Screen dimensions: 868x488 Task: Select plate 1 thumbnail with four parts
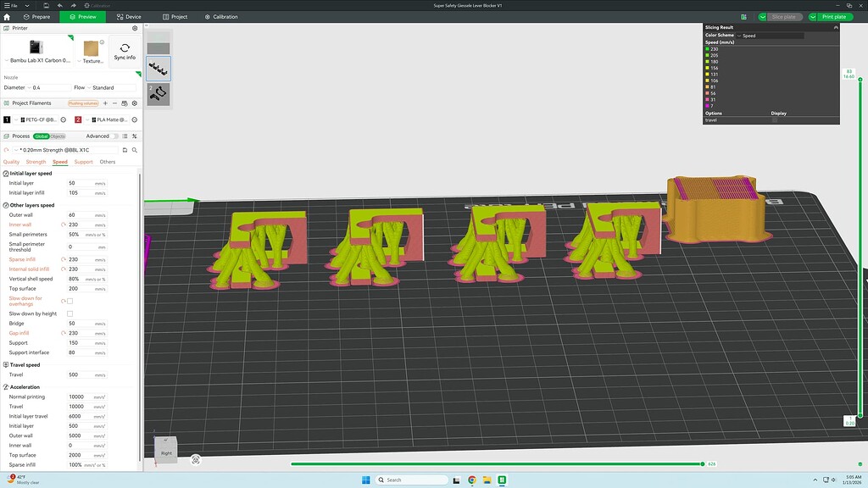point(159,69)
